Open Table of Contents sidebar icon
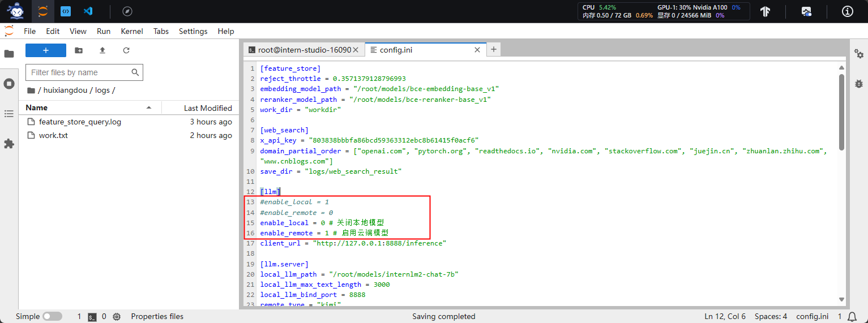 [x=9, y=114]
